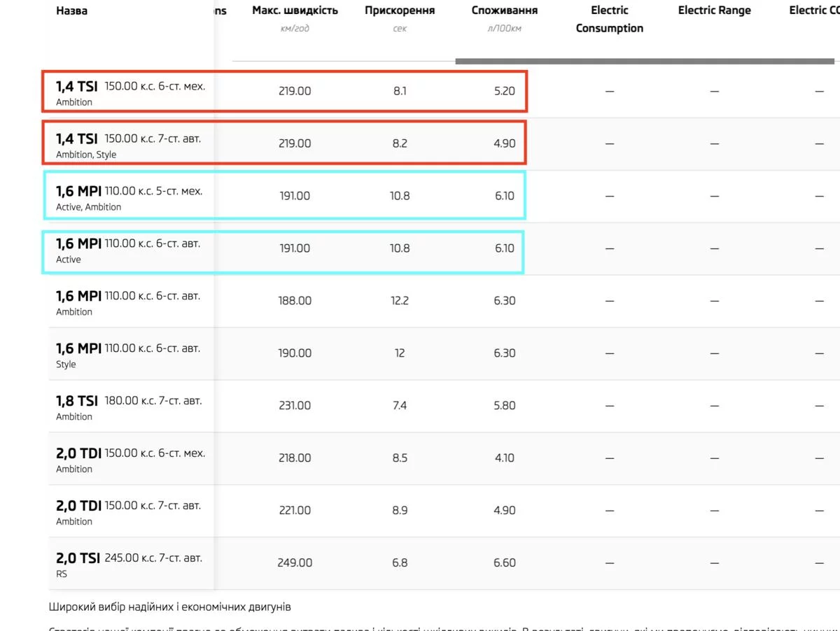
Task: Click the Назва column header
Action: [x=72, y=11]
